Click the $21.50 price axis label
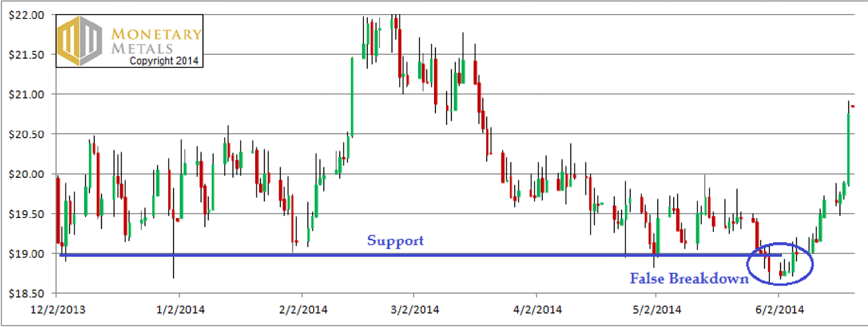Image resolution: width=868 pixels, height=327 pixels. [x=28, y=54]
